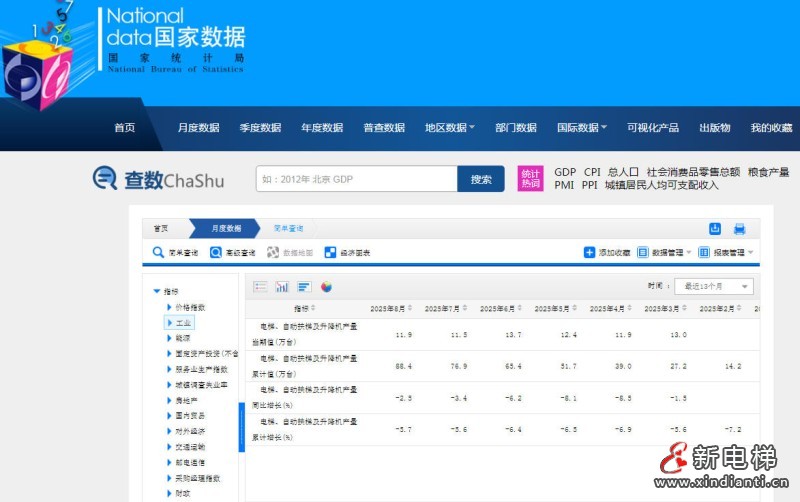Select the pie chart view icon

[326, 287]
